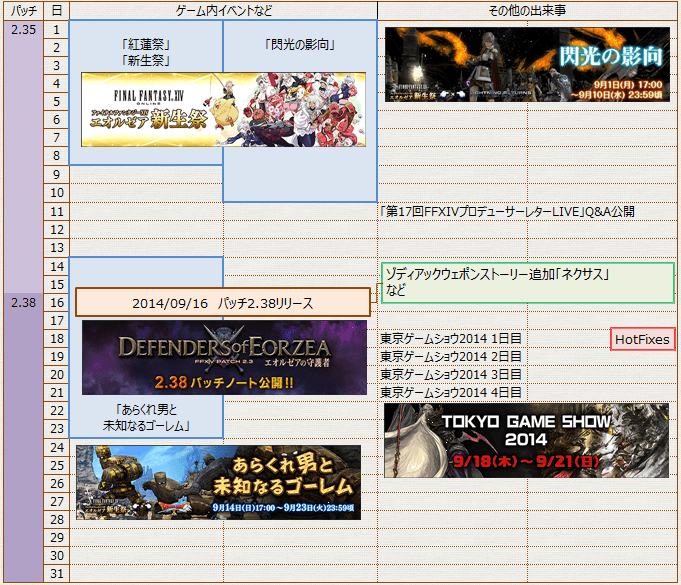Select 東京ゲームショウ2014 2日目 entry

pos(451,356)
